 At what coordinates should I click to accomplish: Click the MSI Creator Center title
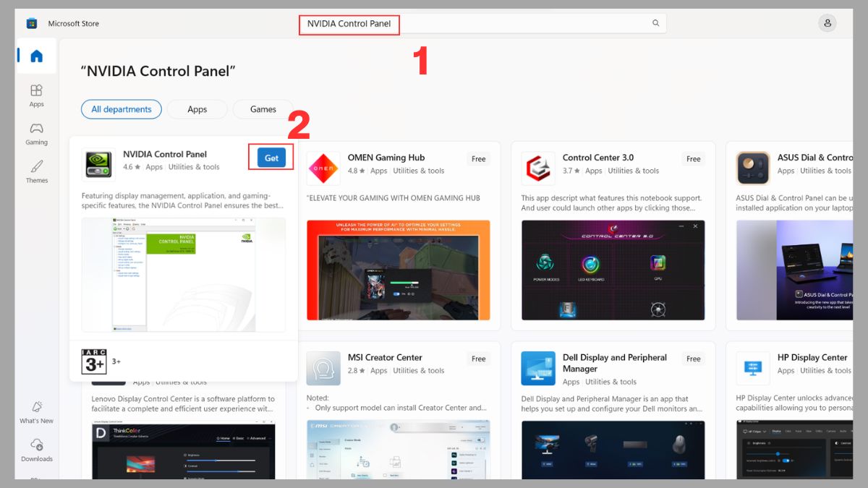(385, 357)
